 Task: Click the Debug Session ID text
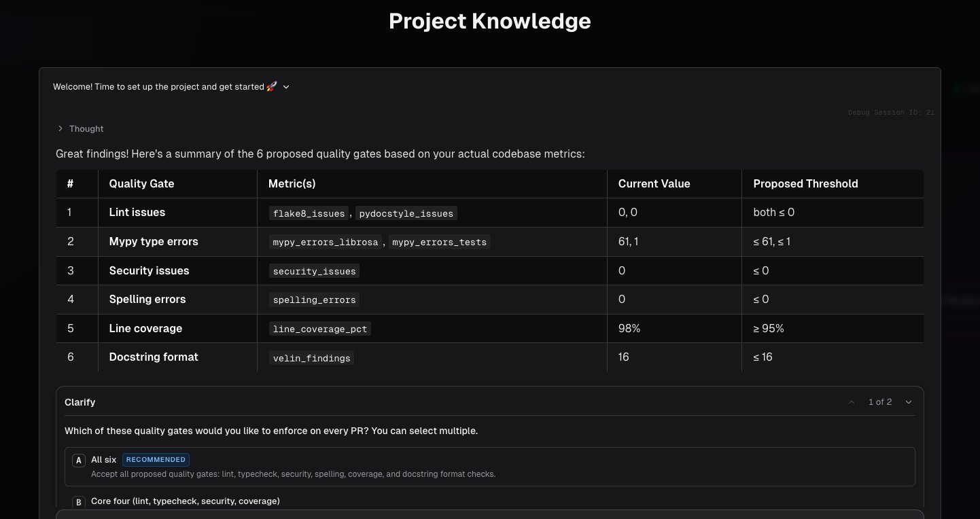(x=891, y=113)
